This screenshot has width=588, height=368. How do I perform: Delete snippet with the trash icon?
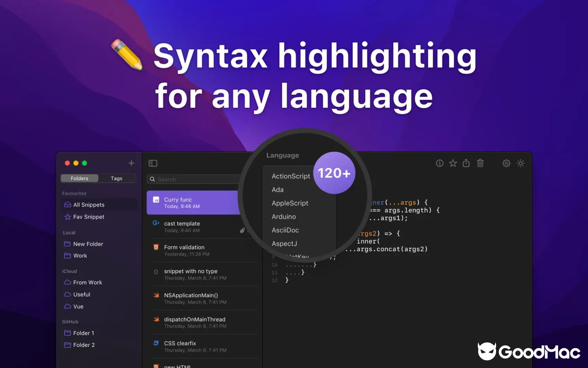(480, 163)
